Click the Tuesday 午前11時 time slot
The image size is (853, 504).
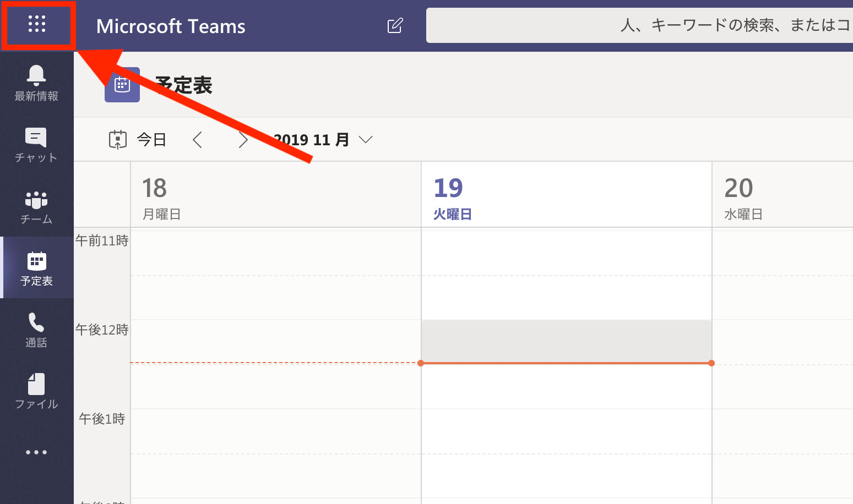click(x=567, y=253)
